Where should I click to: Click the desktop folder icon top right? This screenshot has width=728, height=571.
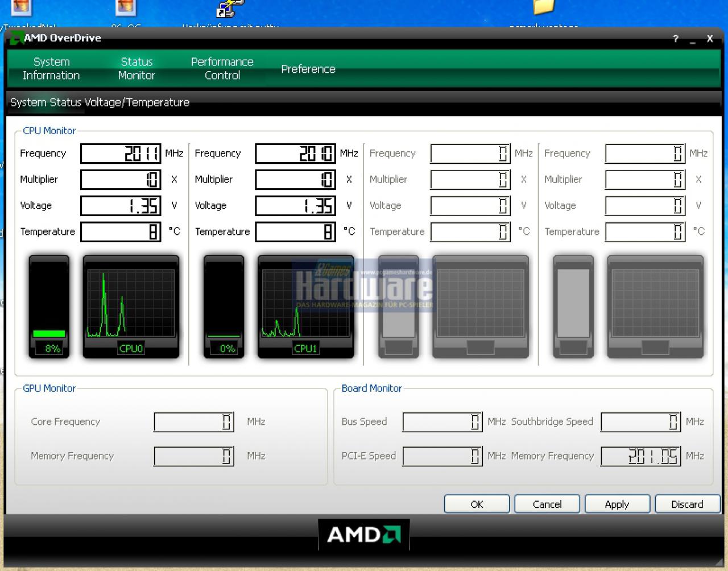(543, 7)
